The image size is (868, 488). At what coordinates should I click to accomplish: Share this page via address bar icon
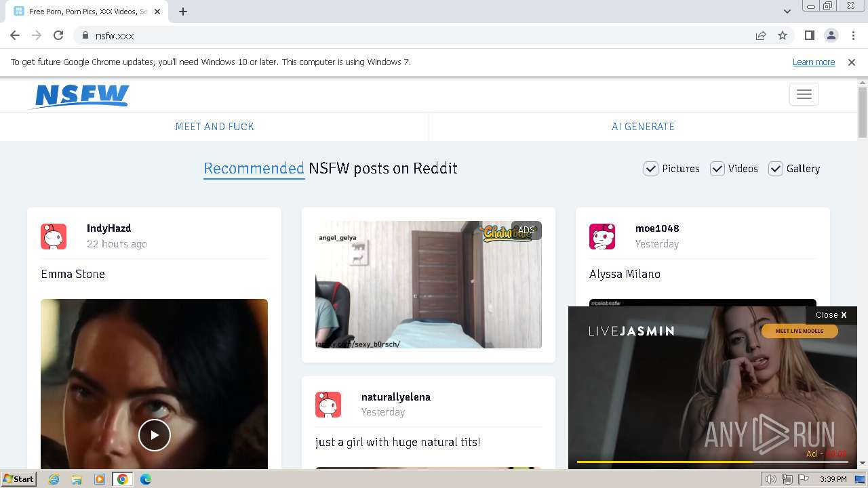(761, 35)
